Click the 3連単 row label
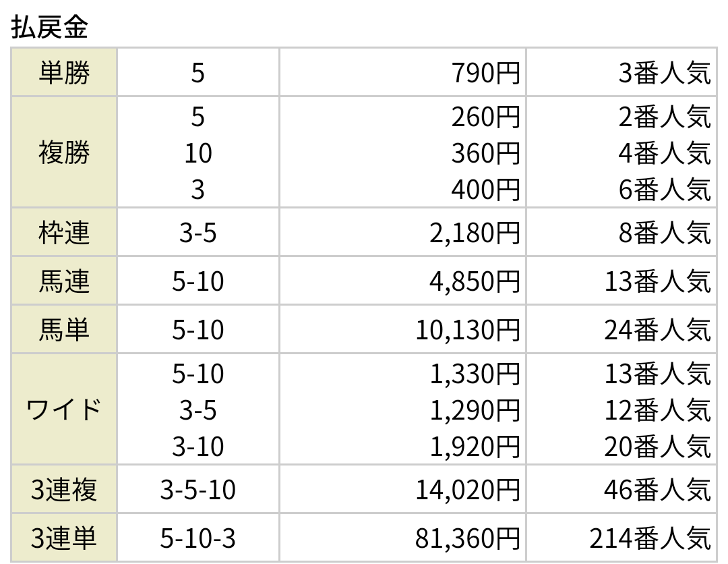Screen dimensions: 728x564 coord(64,538)
